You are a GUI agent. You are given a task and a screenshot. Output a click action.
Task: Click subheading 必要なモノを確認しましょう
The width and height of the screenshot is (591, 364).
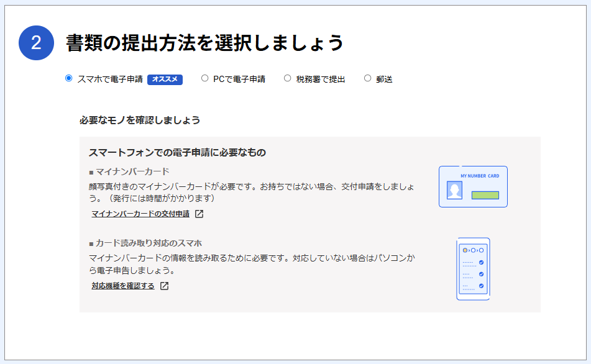point(140,120)
